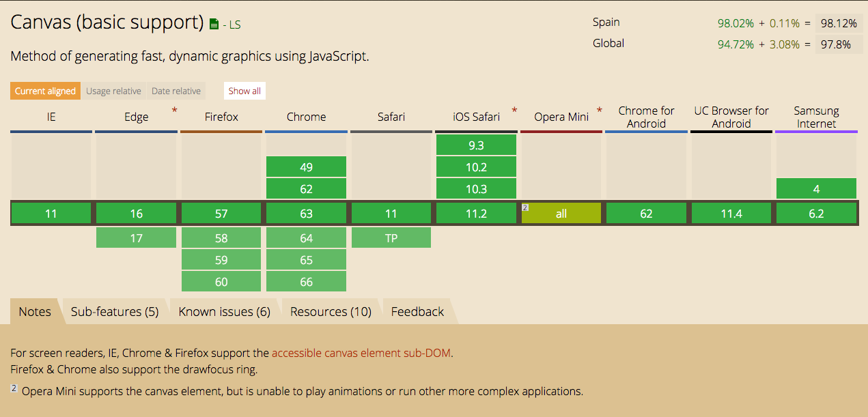Click the Opera Mini asterisk note marker
The height and width of the screenshot is (417, 868).
[x=600, y=111]
